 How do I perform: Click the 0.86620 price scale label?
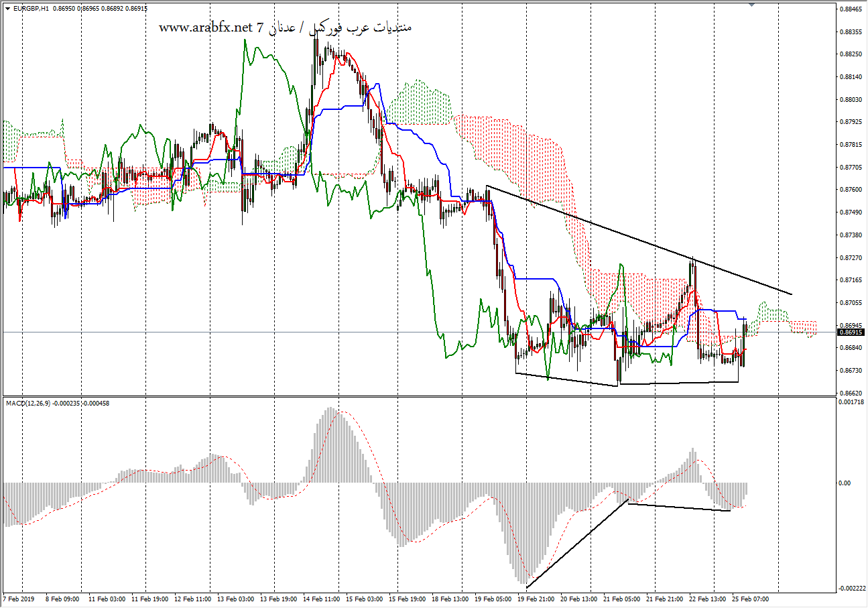tap(851, 393)
